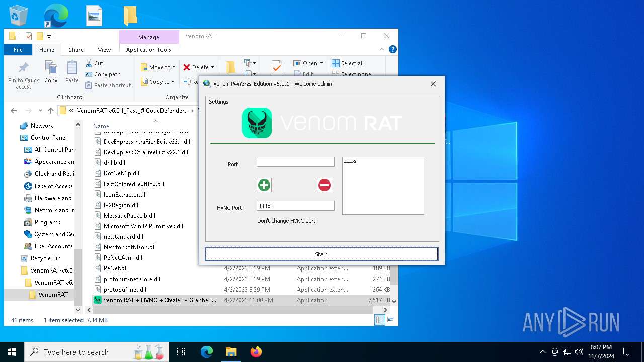Click the Port input field
Viewport: 644px width, 362px height.
tap(295, 162)
